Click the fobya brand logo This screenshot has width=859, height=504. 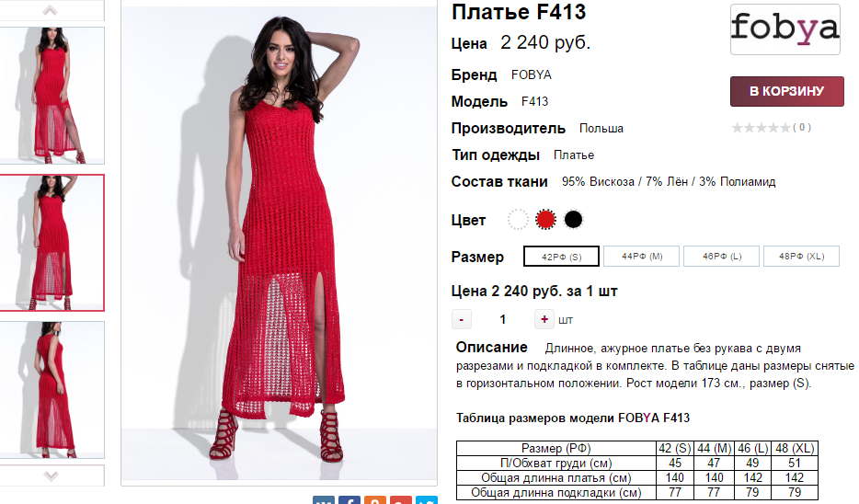785,29
